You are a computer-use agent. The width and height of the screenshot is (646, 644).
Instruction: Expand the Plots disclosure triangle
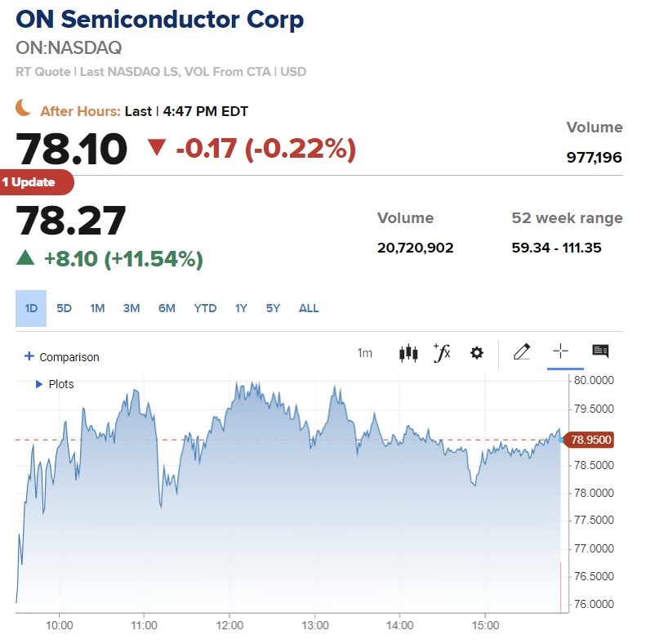click(39, 384)
